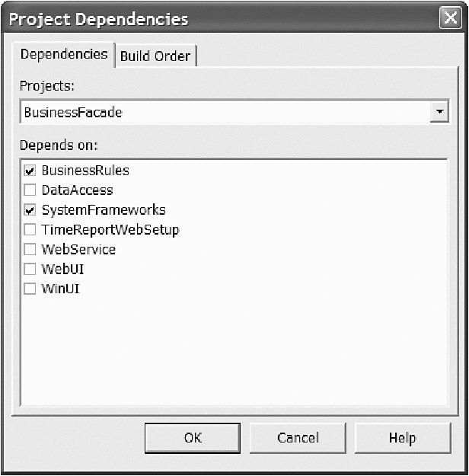Select the Dependencies tab
This screenshot has height=476, width=469.
[x=64, y=54]
